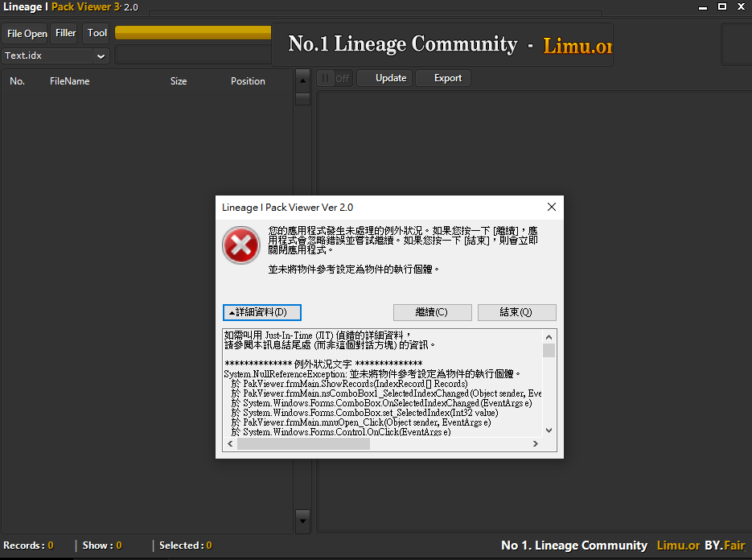
Task: Click the yellow progress bar
Action: 193,32
